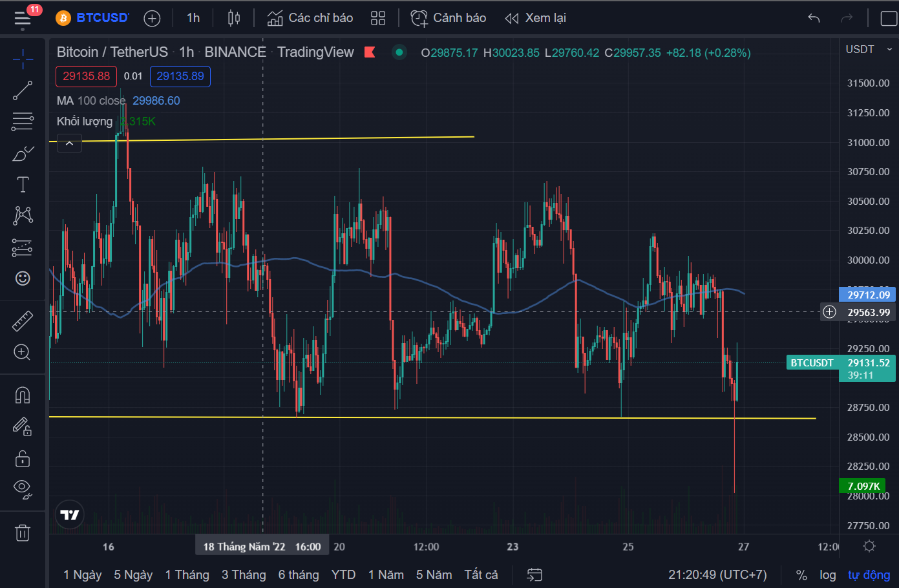899x588 pixels.
Task: Set range to 6 tháng
Action: pyautogui.click(x=299, y=574)
